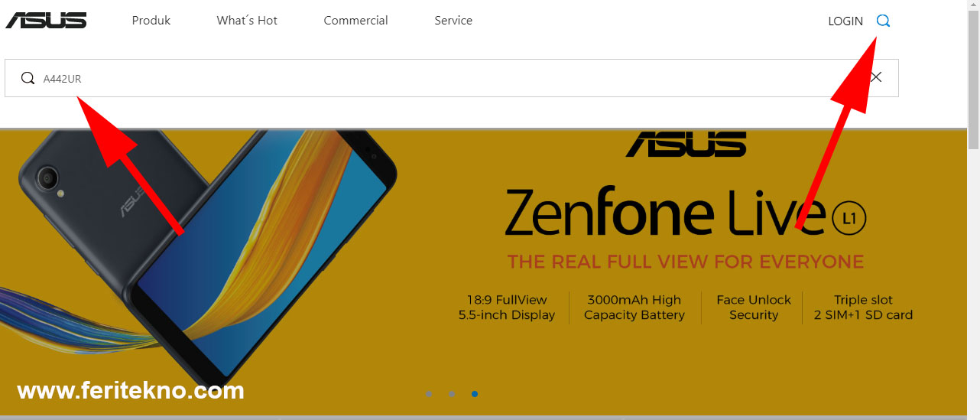Close the search bar with X
980x420 pixels.
(x=876, y=77)
